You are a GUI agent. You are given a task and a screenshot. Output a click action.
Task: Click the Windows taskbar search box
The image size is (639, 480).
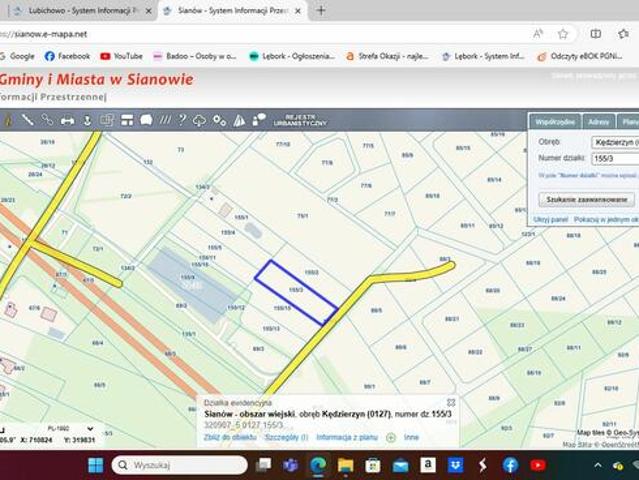(180, 465)
